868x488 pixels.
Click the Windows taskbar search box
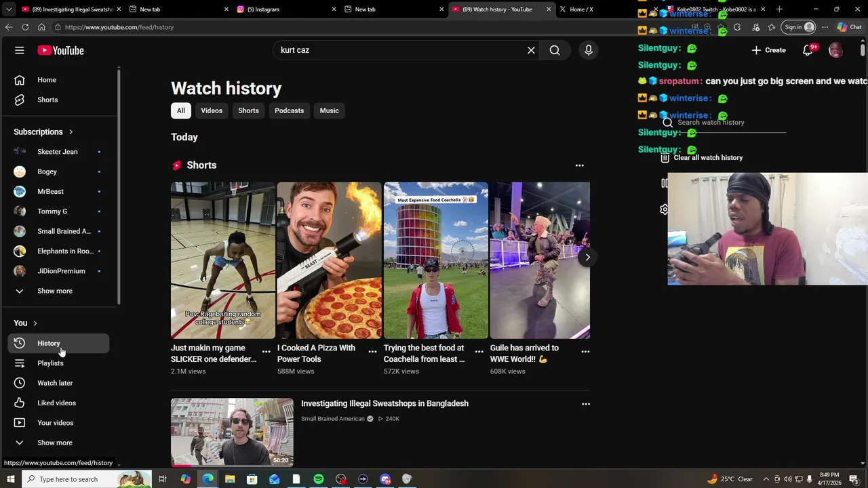87,479
